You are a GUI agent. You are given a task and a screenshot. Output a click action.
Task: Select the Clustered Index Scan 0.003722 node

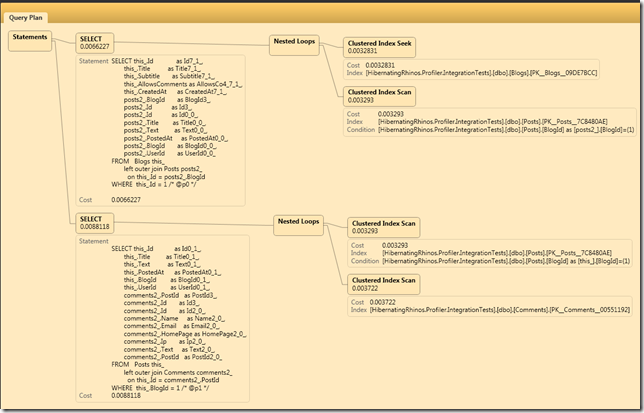coord(384,284)
